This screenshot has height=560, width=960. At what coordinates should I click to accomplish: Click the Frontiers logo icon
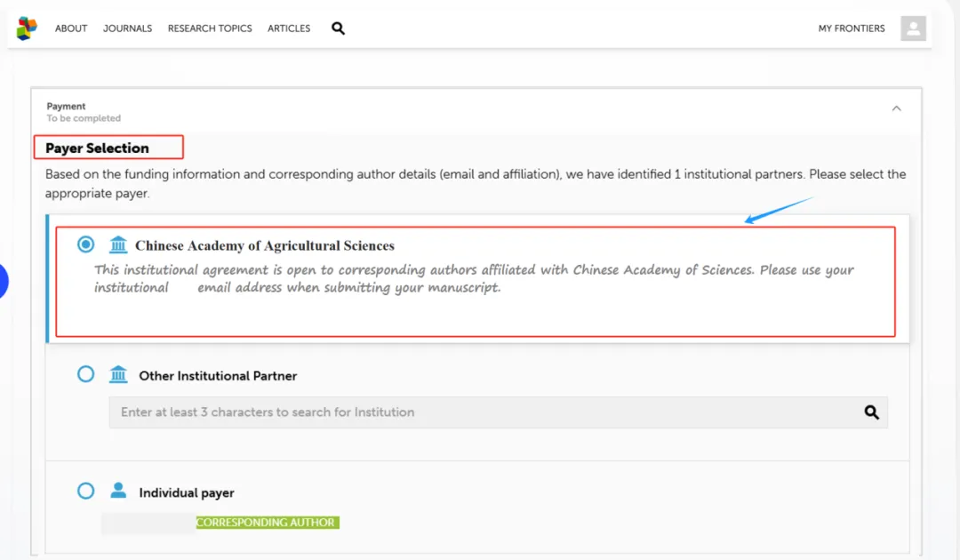coord(27,28)
